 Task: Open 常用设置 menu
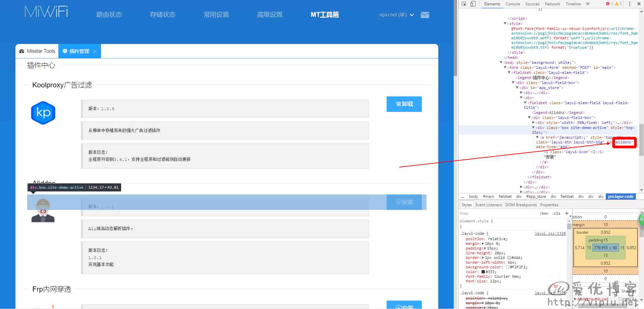click(x=216, y=14)
